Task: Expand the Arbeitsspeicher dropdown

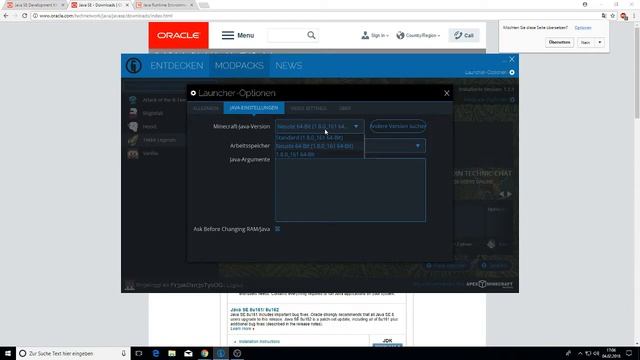Action: pos(418,146)
